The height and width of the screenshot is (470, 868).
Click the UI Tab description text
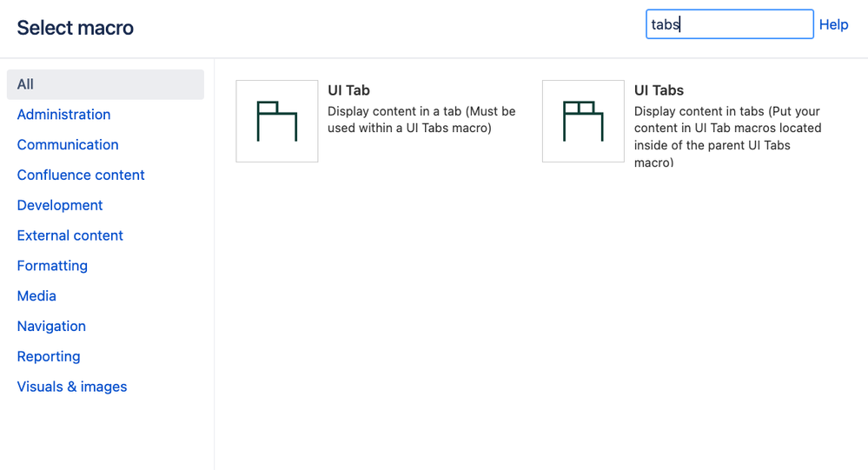tap(421, 120)
